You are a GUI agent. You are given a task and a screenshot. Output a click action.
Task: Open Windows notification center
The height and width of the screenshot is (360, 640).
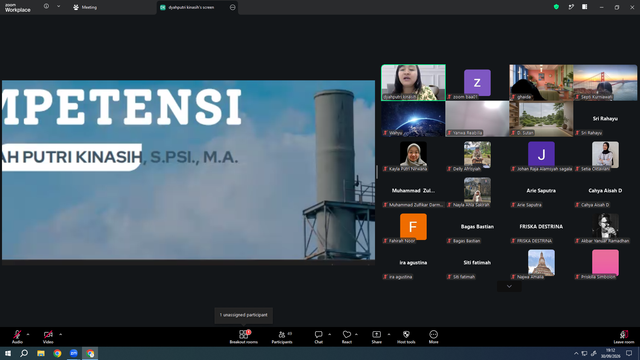[x=629, y=353]
